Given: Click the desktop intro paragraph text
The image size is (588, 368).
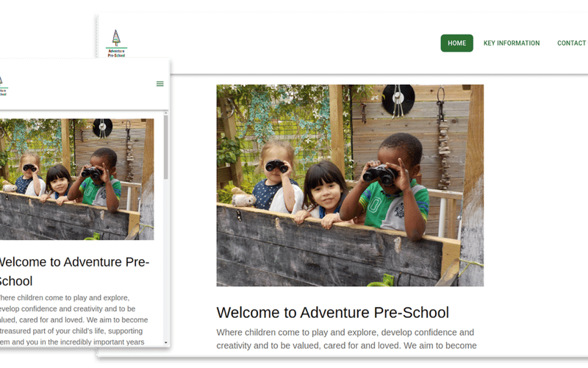Looking at the screenshot, I should pos(346,339).
